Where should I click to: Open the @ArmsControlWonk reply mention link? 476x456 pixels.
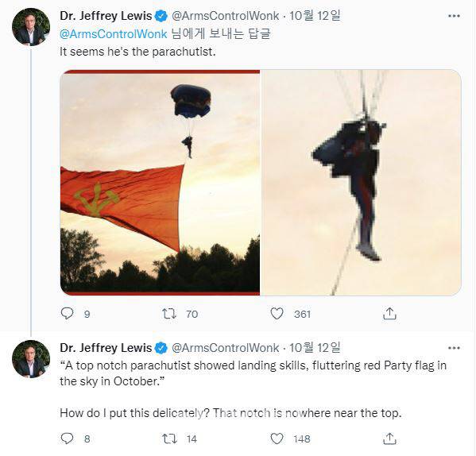[x=113, y=33]
